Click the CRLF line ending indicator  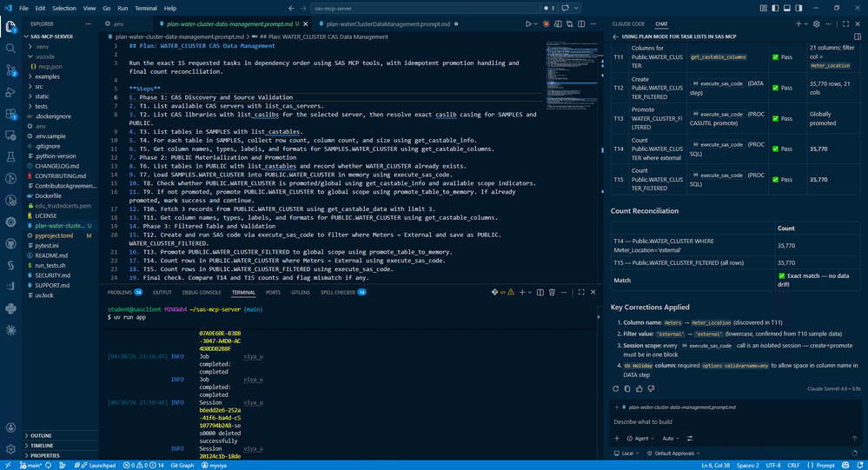click(x=794, y=466)
